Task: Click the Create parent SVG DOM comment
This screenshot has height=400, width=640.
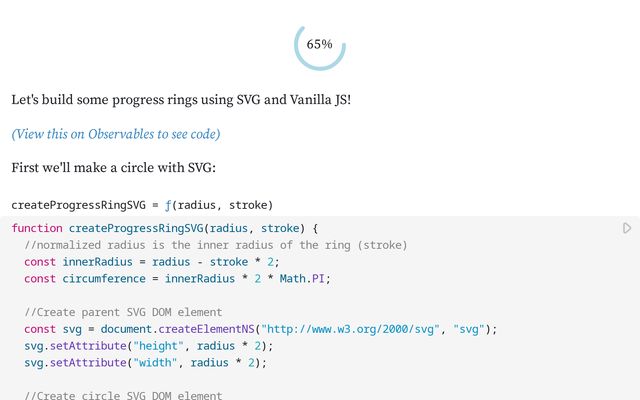Action: click(x=123, y=312)
